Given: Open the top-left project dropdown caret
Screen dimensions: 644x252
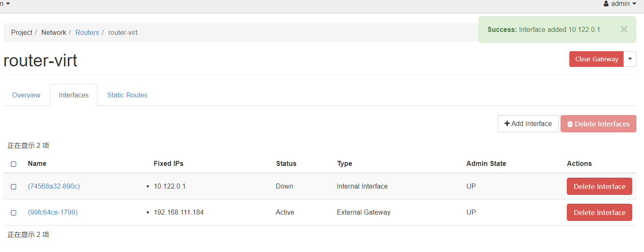Looking at the screenshot, I should click(x=8, y=4).
